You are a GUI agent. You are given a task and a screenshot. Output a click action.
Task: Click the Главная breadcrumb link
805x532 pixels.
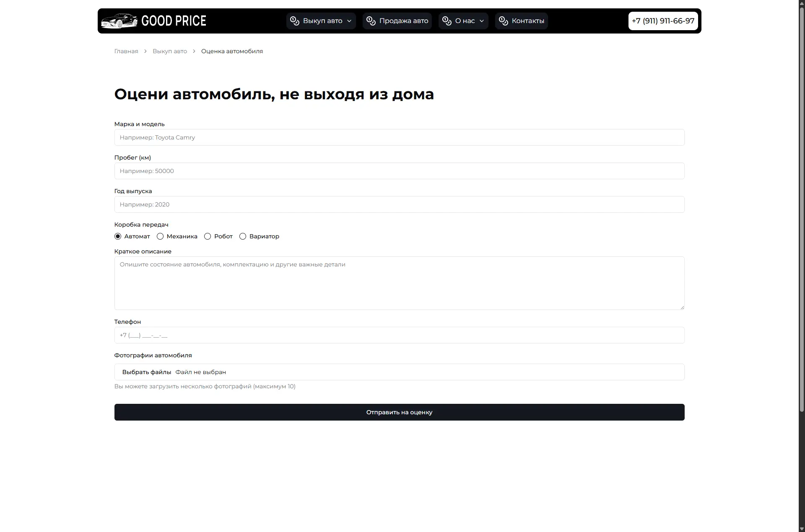[x=126, y=51]
